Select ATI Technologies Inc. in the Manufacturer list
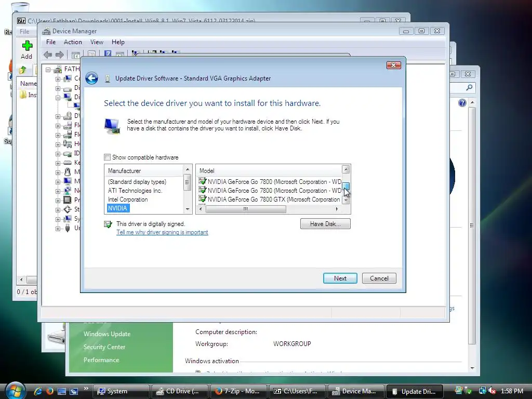Viewport: 532px width, 399px height. click(135, 191)
